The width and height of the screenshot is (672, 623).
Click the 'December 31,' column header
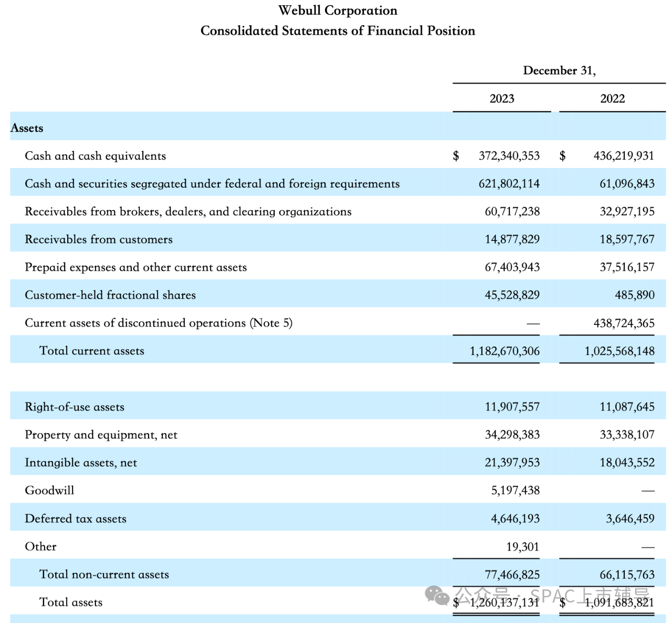coord(559,71)
